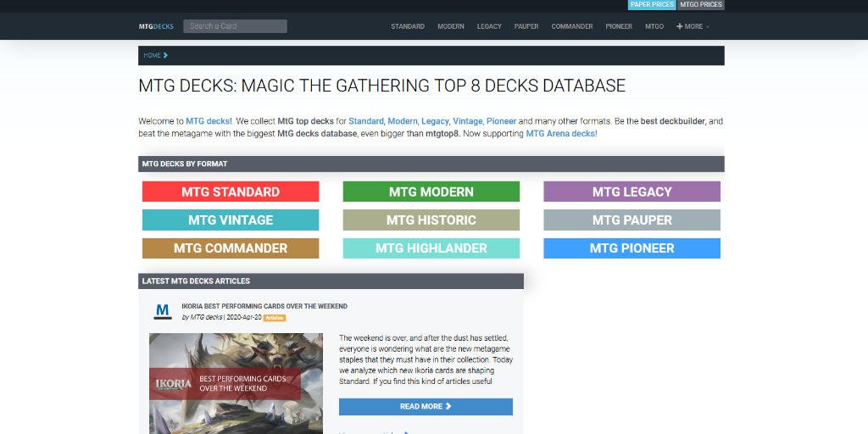Expand the MORE menu in navigation
Screen dimensions: 868x434
(693, 26)
